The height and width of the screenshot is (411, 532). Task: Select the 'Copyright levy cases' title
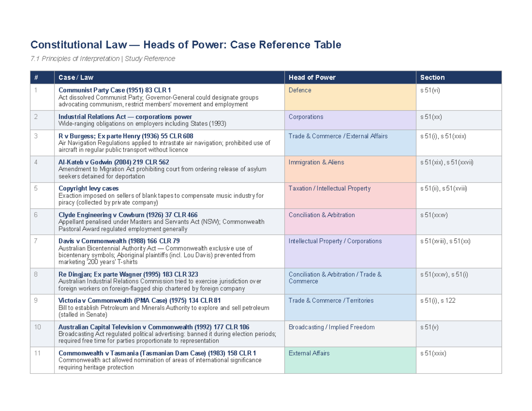click(x=89, y=188)
